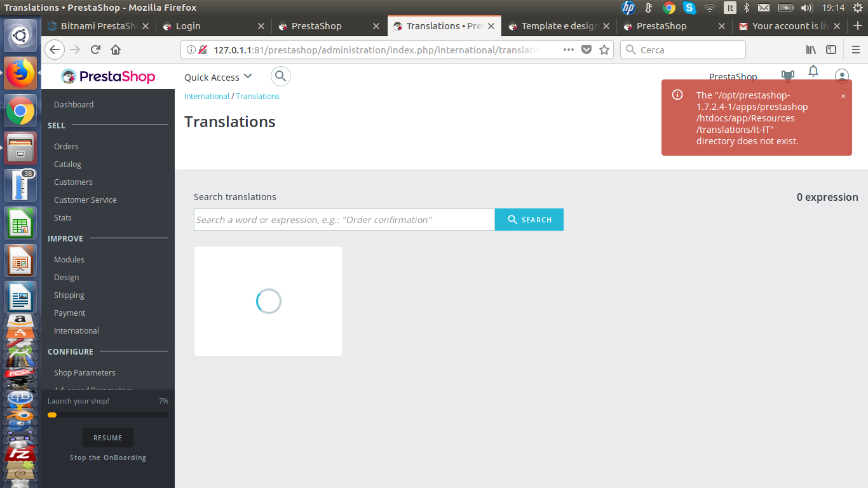Open the clock showing 19:14

coord(833,8)
